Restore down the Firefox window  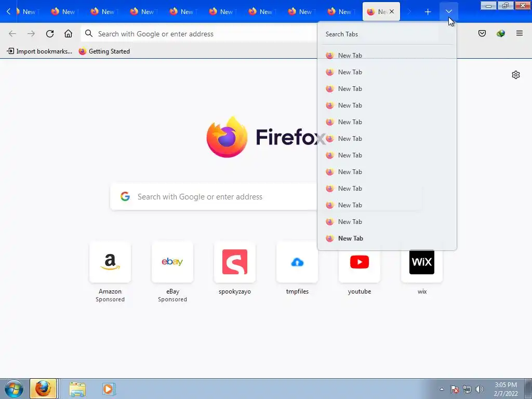click(505, 5)
